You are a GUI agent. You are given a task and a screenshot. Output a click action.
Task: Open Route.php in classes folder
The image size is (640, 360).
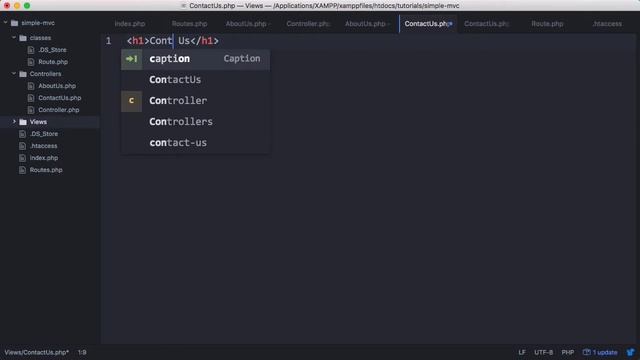[53, 62]
